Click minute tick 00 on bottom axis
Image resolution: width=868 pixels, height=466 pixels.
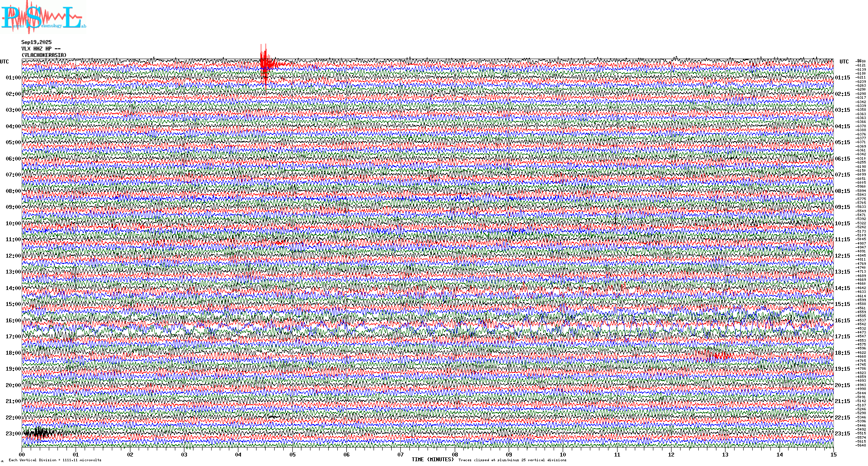pyautogui.click(x=22, y=455)
